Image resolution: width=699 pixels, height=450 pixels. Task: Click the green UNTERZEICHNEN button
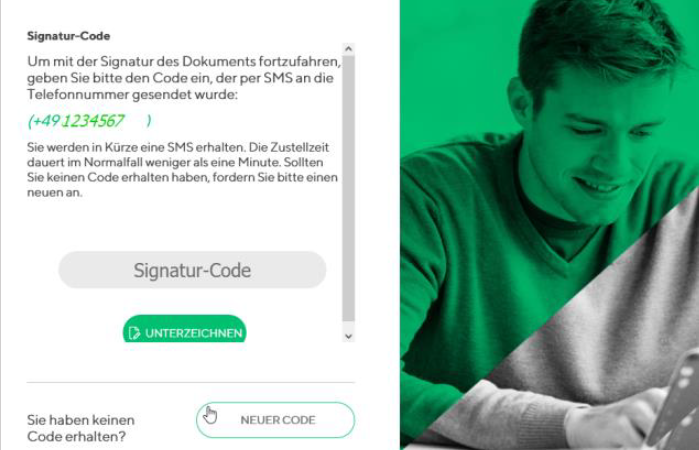pyautogui.click(x=185, y=329)
